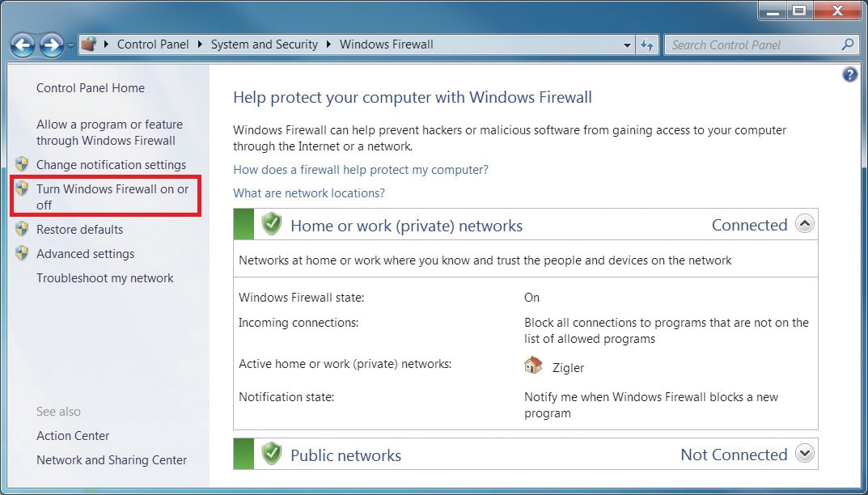
Task: Click the green shield next to Home or work networks
Action: click(x=271, y=224)
